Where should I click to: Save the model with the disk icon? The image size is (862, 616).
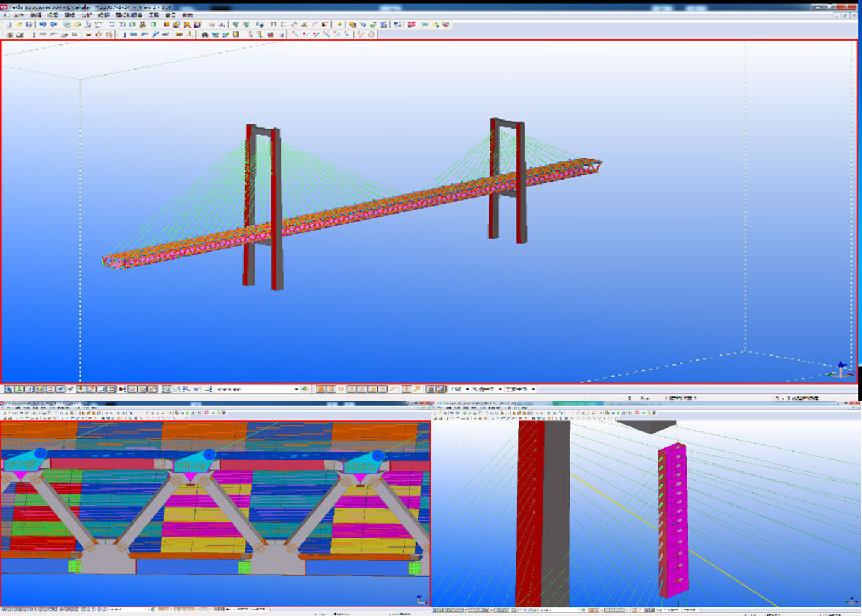click(28, 25)
